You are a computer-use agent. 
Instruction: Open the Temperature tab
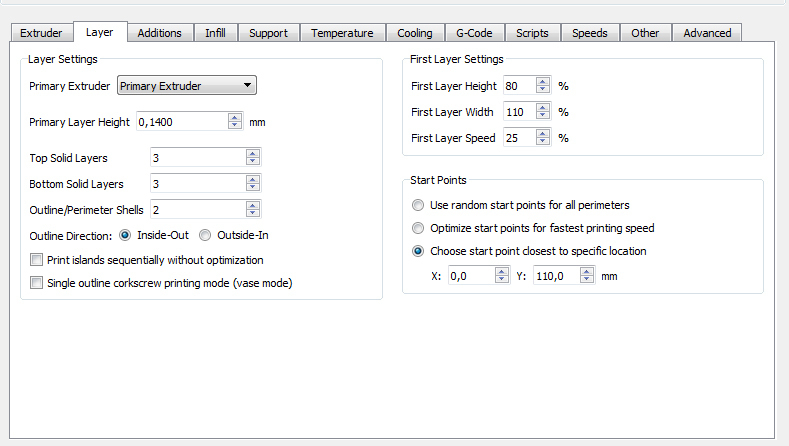coord(342,33)
